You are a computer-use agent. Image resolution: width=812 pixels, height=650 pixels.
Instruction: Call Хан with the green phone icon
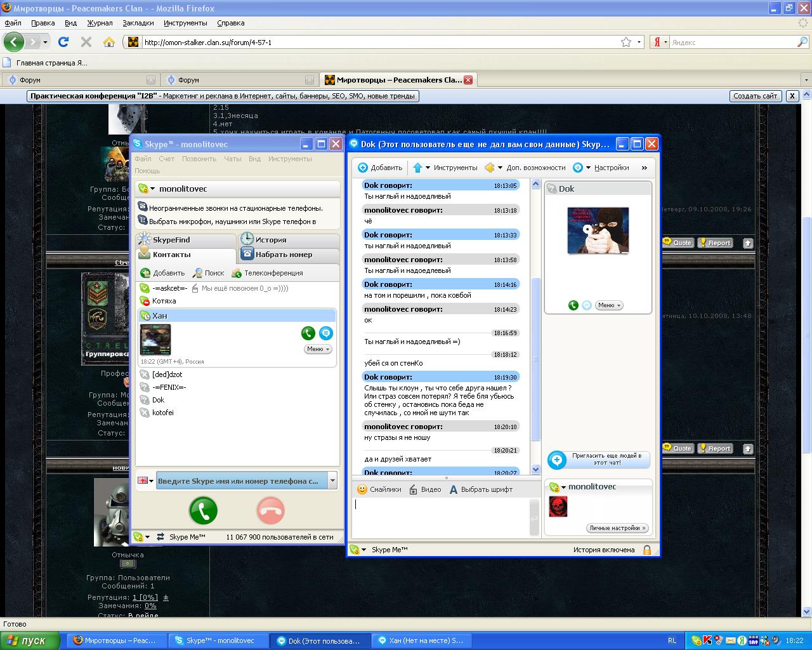(308, 333)
